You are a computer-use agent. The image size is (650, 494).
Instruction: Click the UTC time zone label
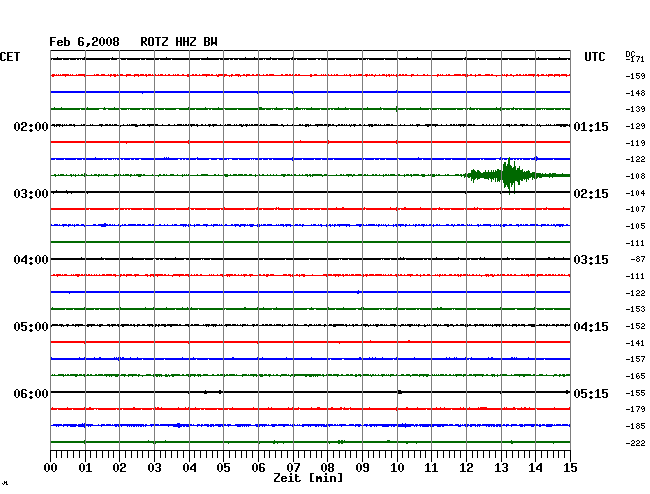[594, 57]
